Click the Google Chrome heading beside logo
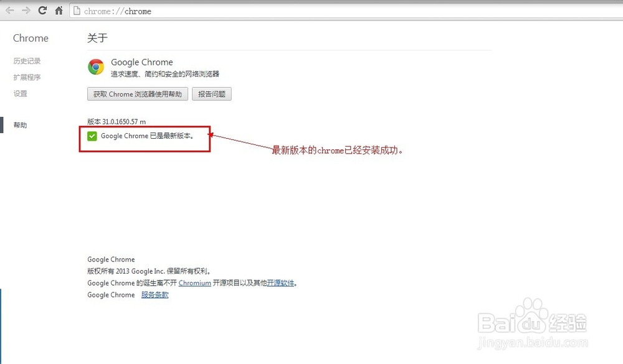 [x=142, y=62]
